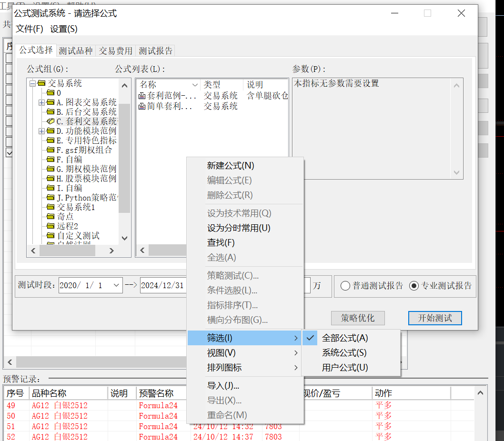Screen dimensions: 504x441
Task: Select the 专业测试报告 radio button
Action: click(414, 286)
